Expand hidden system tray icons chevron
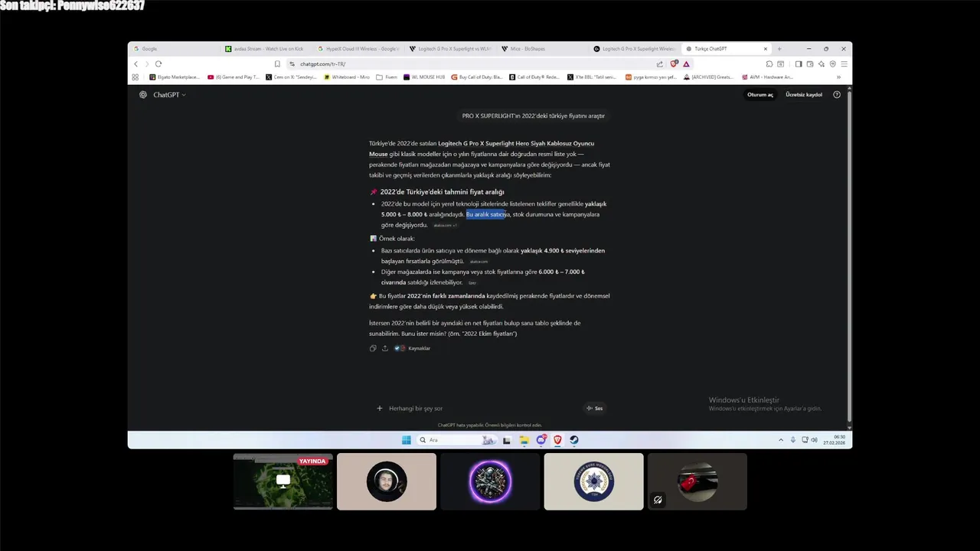The width and height of the screenshot is (980, 551). pyautogui.click(x=781, y=440)
